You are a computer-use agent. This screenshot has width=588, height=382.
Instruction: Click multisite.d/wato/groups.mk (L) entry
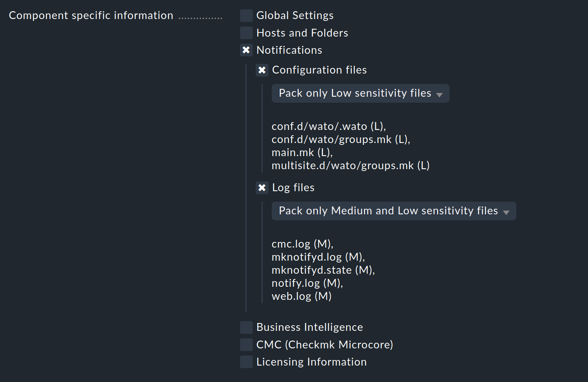tap(351, 166)
